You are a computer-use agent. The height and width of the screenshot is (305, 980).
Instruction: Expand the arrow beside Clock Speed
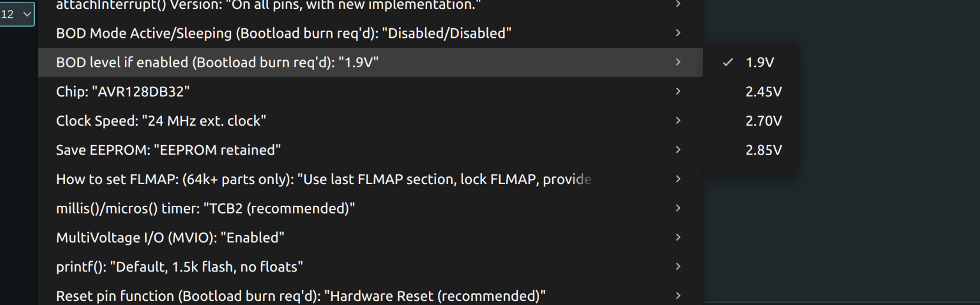678,121
